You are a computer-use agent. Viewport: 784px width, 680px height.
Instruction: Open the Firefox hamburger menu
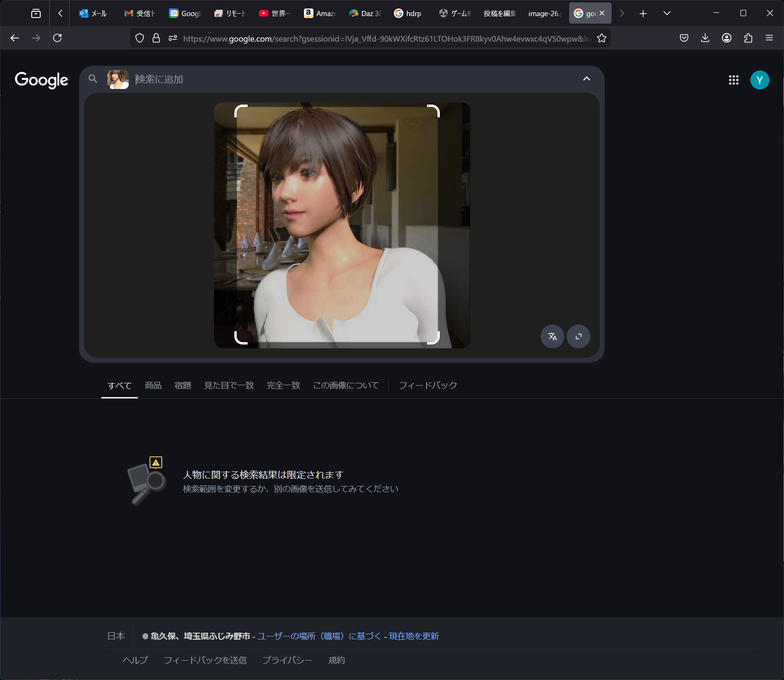click(769, 38)
